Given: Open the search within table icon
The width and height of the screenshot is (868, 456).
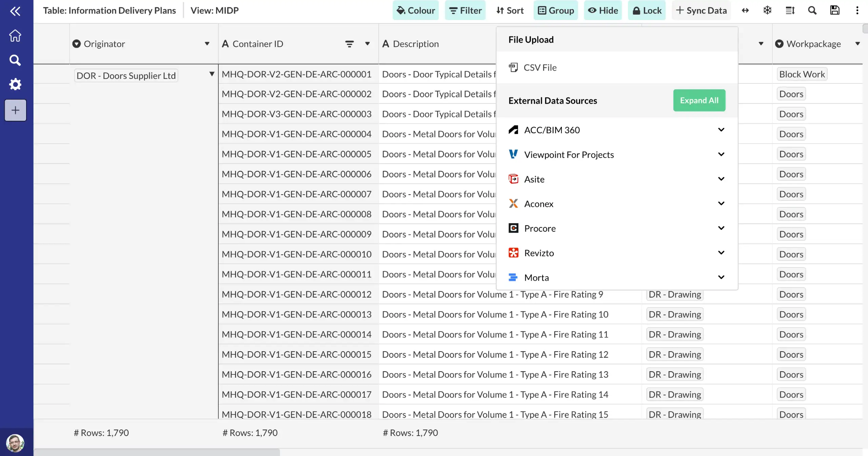Looking at the screenshot, I should 812,10.
